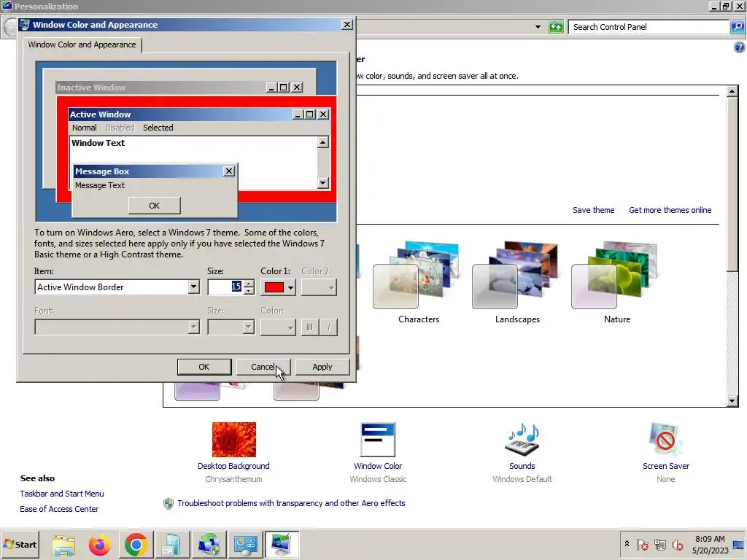747x560 pixels.
Task: Click Cancel in the appearance dialog
Action: 263,367
